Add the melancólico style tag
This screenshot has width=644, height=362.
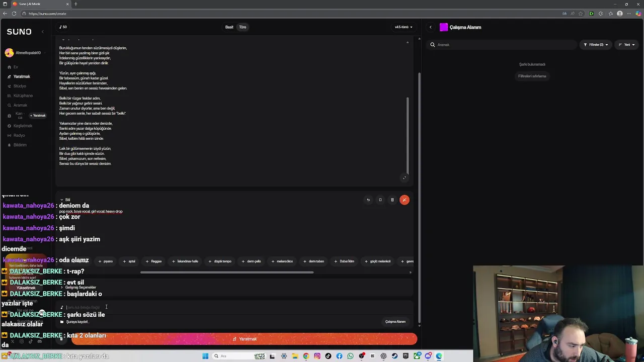pyautogui.click(x=282, y=261)
